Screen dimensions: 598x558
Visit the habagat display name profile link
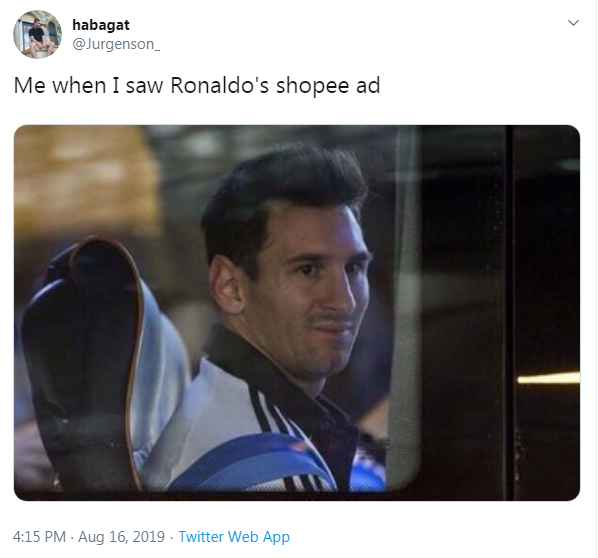pos(101,25)
